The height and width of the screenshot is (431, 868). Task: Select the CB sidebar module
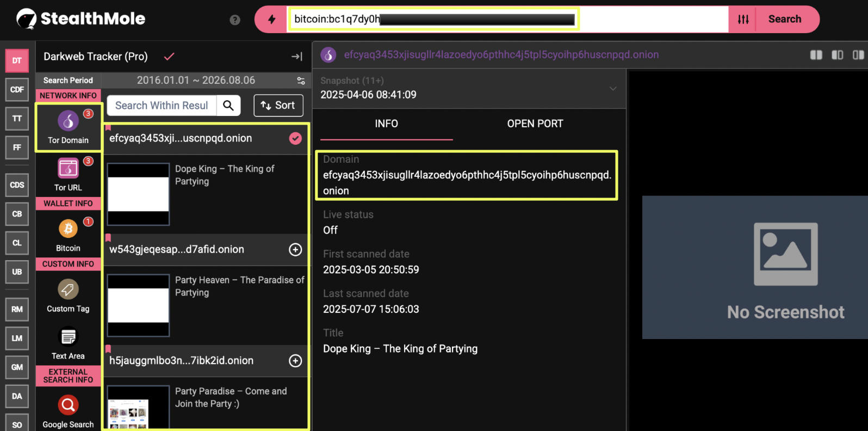coord(17,214)
